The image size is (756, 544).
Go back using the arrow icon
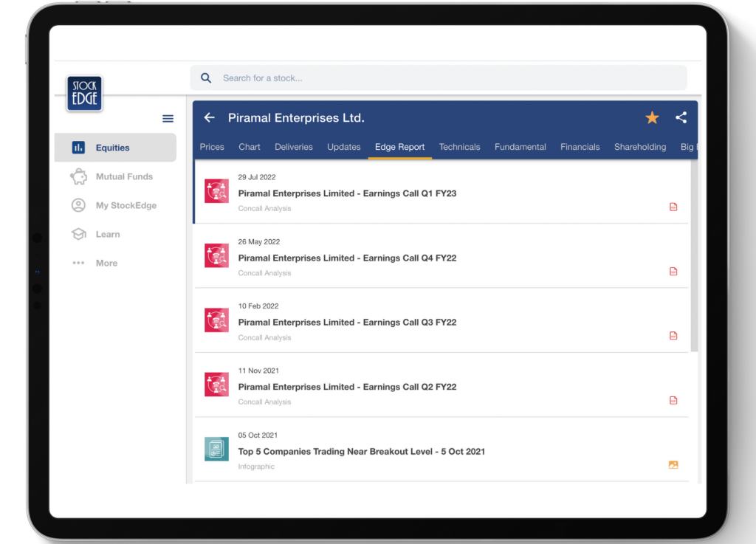tap(209, 117)
